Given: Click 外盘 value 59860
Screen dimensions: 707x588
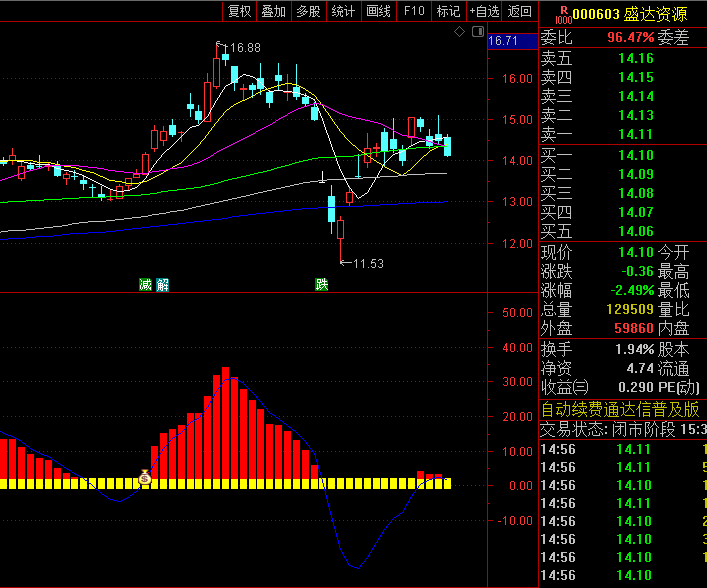Looking at the screenshot, I should (x=634, y=328).
